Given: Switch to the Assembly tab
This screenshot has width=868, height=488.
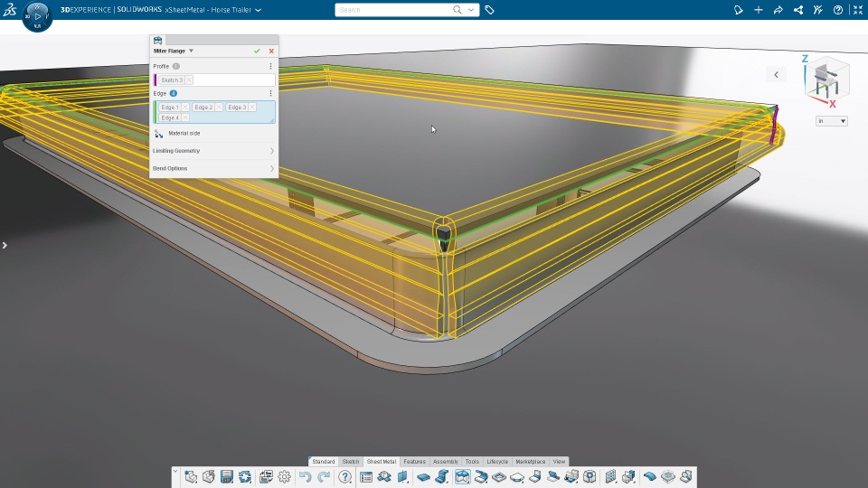Looking at the screenshot, I should (446, 462).
